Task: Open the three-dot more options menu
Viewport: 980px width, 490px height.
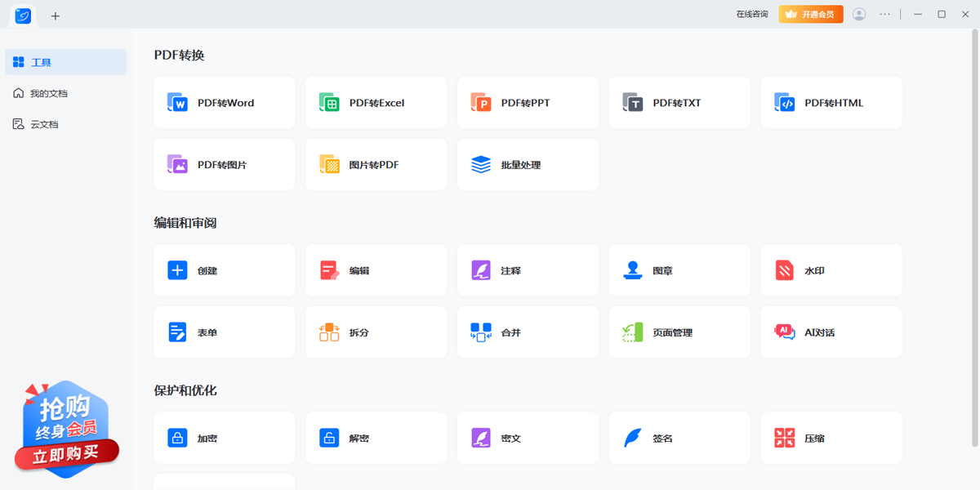Action: pos(885,14)
